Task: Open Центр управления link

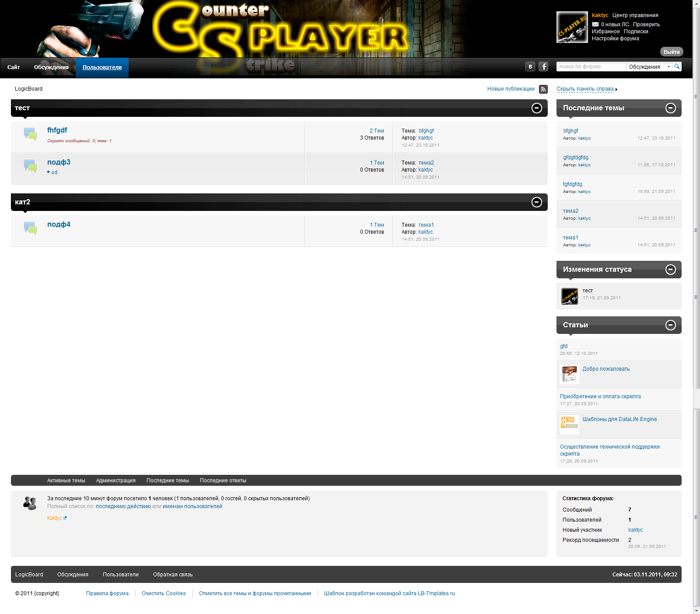Action: click(x=635, y=15)
